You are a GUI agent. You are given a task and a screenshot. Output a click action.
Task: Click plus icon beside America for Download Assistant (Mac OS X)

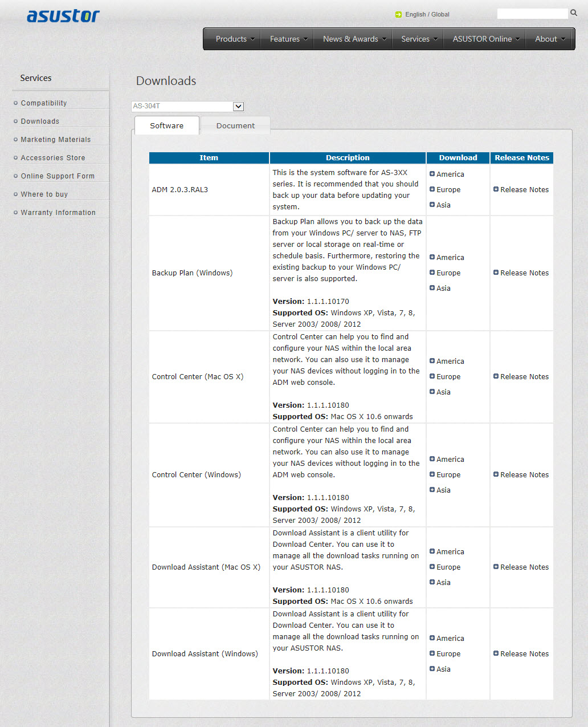click(432, 551)
